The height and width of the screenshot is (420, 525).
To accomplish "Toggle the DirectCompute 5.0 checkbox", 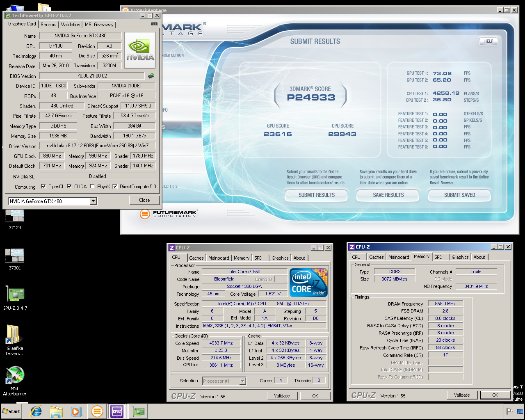I will click(x=115, y=186).
